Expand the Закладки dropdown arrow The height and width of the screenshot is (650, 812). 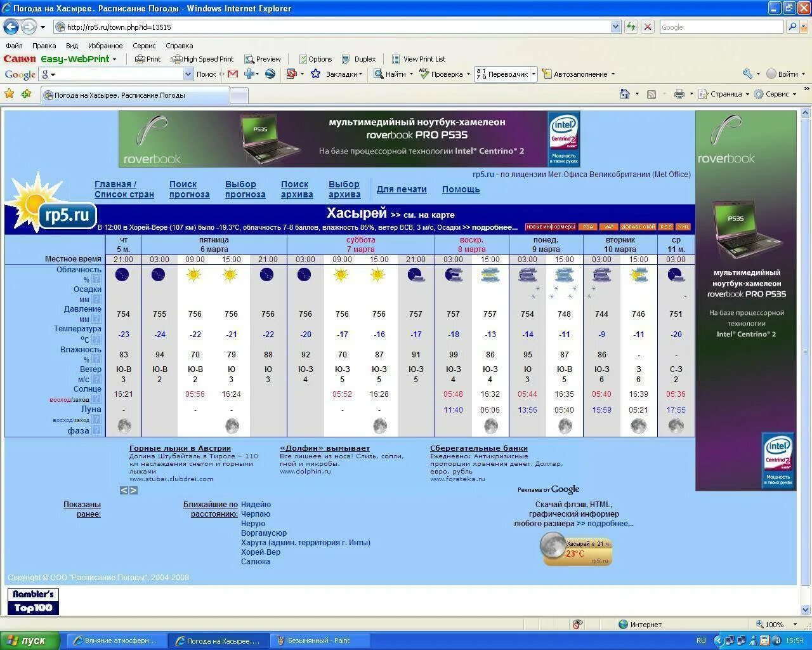[361, 74]
